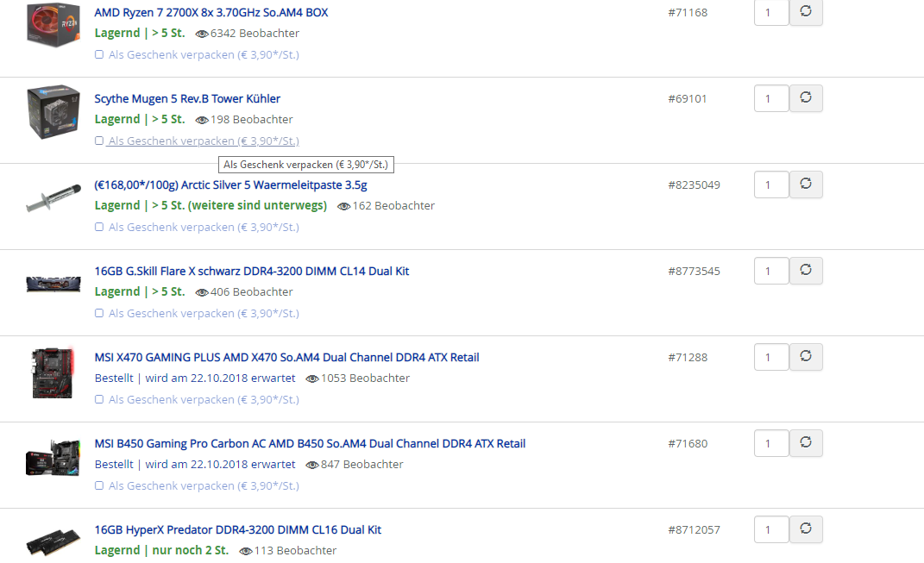Click the Scythe Mugen cooler thumbnail
The height and width of the screenshot is (563, 924).
[x=53, y=112]
